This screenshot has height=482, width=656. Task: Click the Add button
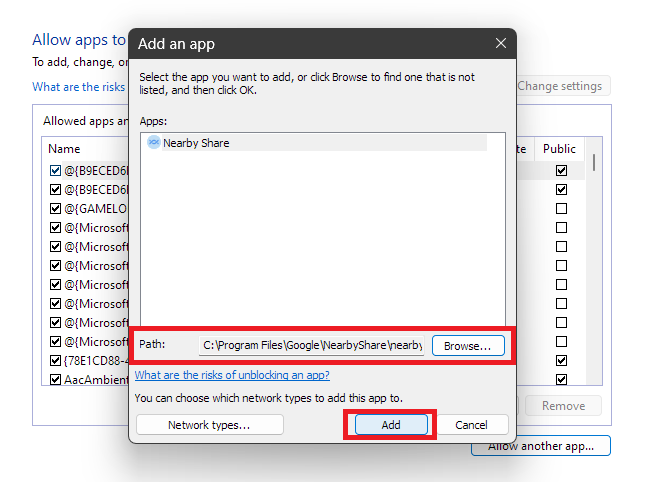391,425
